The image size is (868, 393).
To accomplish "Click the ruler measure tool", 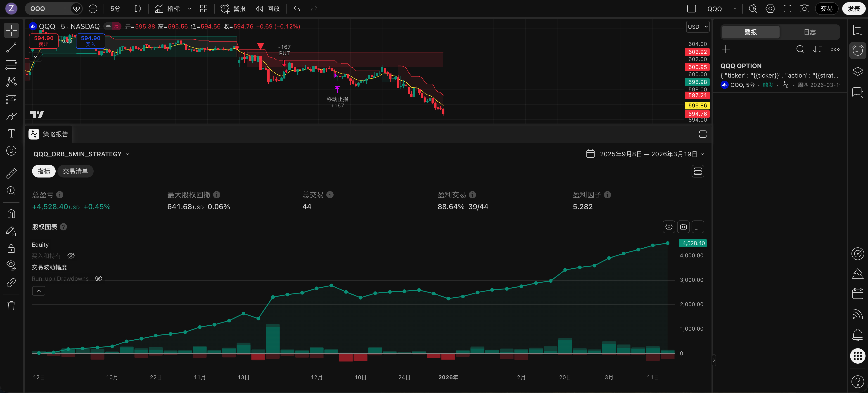I will (11, 173).
